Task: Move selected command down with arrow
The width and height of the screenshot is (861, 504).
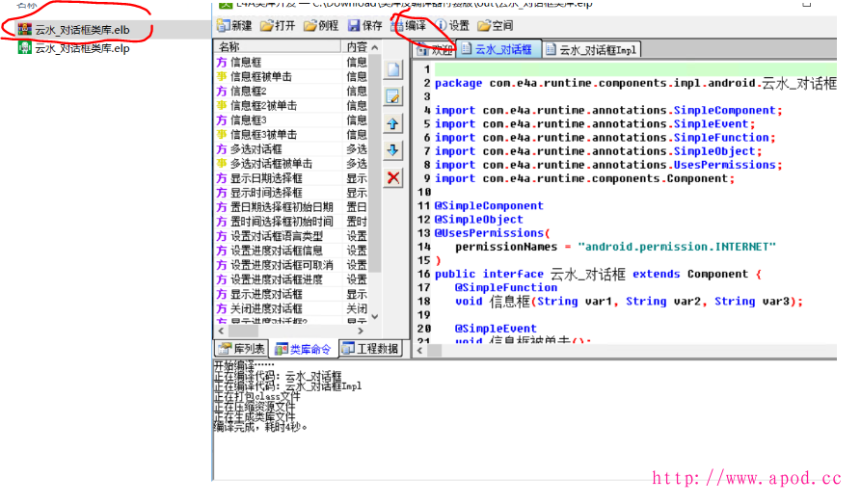Action: click(x=393, y=150)
